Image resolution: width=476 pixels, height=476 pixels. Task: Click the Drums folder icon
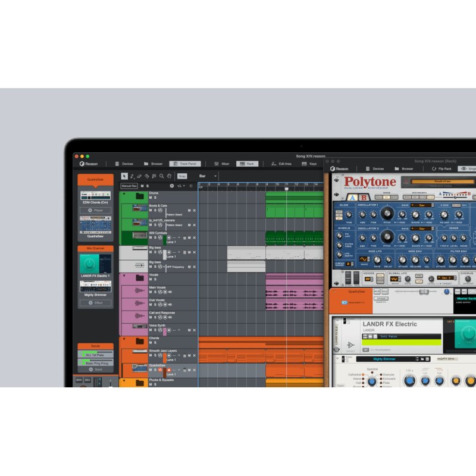click(140, 196)
